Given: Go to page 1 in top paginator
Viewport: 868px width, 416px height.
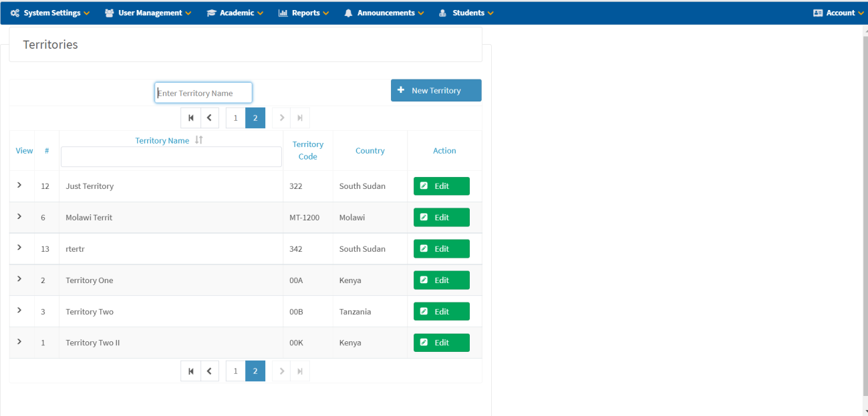Looking at the screenshot, I should click(x=235, y=118).
